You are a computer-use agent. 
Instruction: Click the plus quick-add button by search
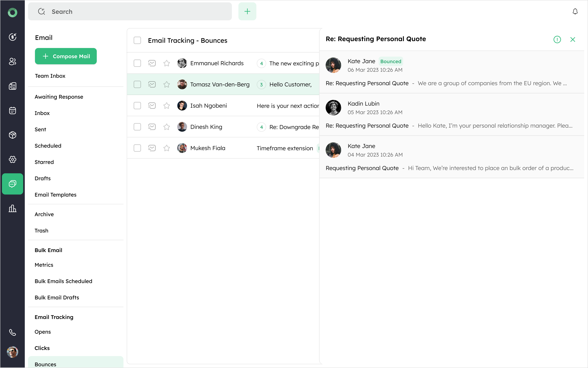(x=247, y=11)
